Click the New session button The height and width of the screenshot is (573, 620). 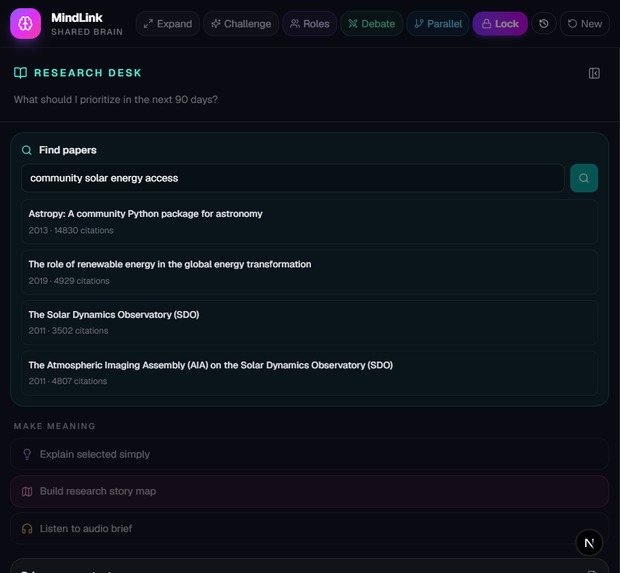point(585,24)
